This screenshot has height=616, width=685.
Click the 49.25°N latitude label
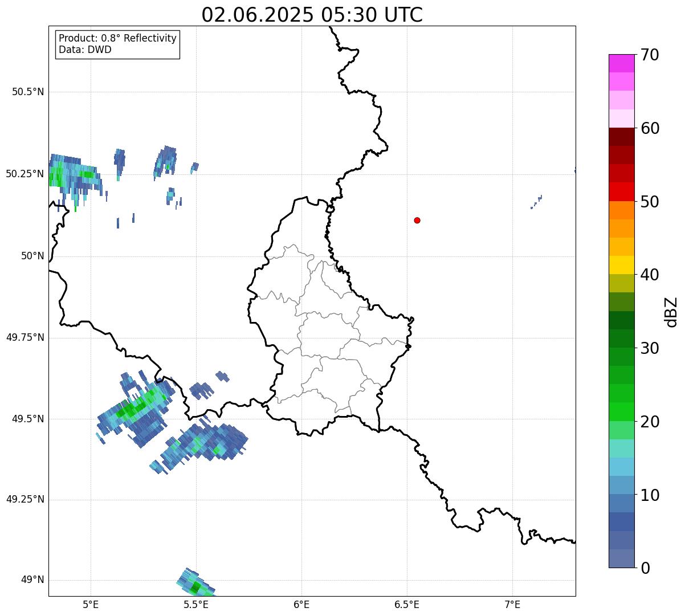click(25, 500)
